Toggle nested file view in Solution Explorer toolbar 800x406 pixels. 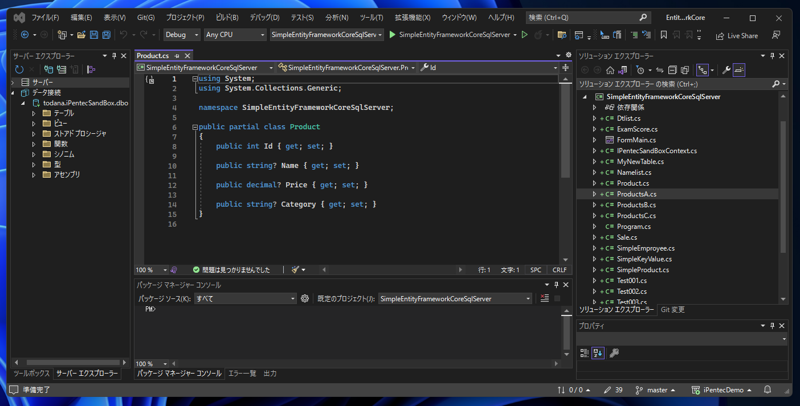coord(703,70)
